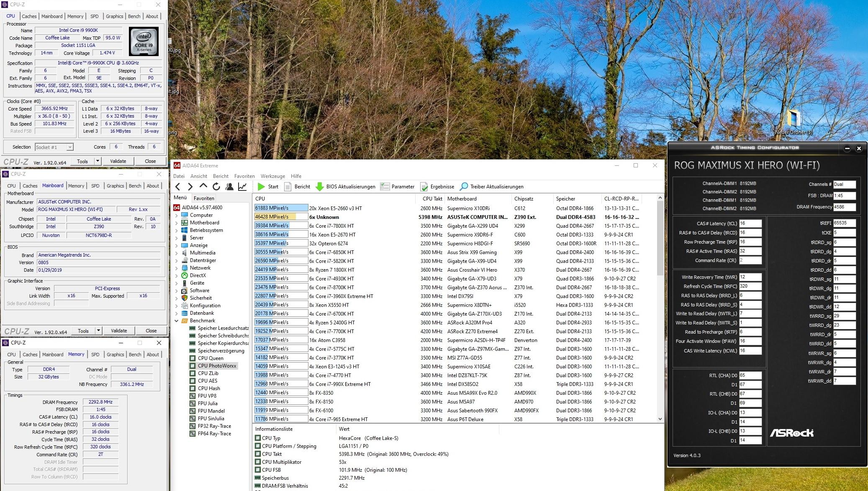Click the AIDA64 up arrow icon

(x=203, y=186)
